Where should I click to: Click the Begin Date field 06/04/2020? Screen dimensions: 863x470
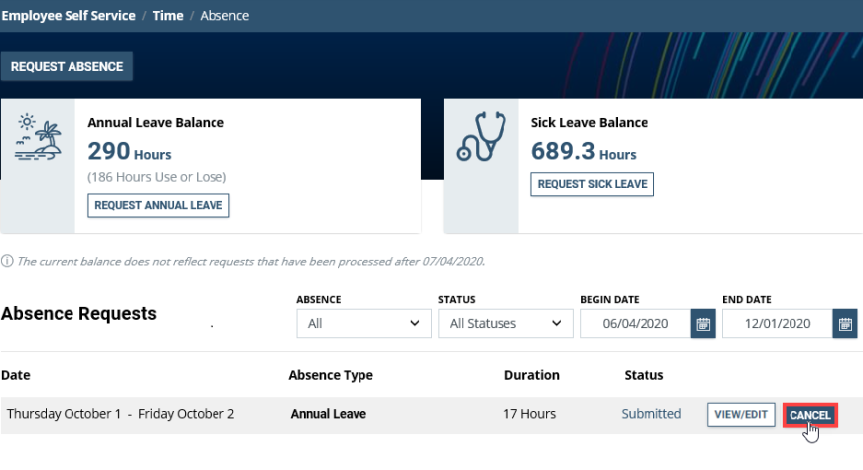(635, 324)
